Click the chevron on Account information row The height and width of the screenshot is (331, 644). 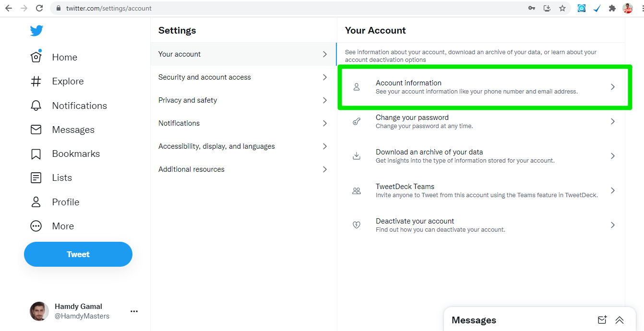click(613, 87)
